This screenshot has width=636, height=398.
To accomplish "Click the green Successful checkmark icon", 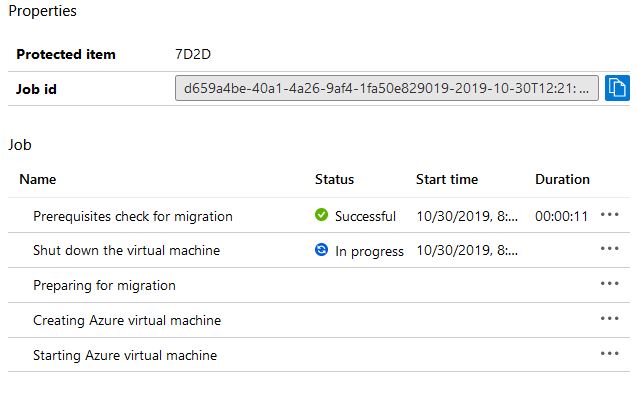I will click(x=321, y=215).
